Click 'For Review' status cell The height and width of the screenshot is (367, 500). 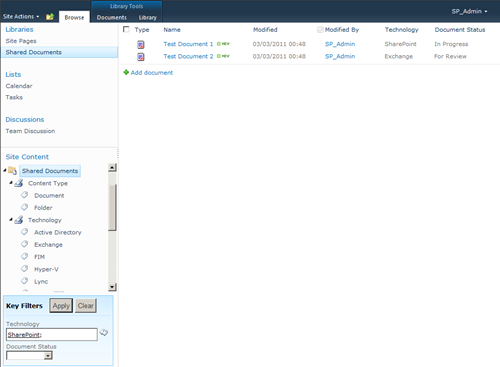450,56
